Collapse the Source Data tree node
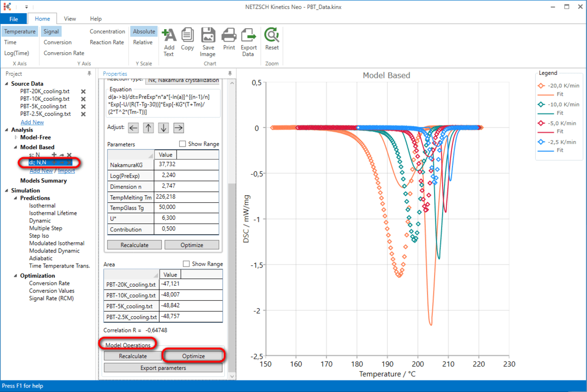Viewport: 587px width, 392px height. tap(7, 84)
